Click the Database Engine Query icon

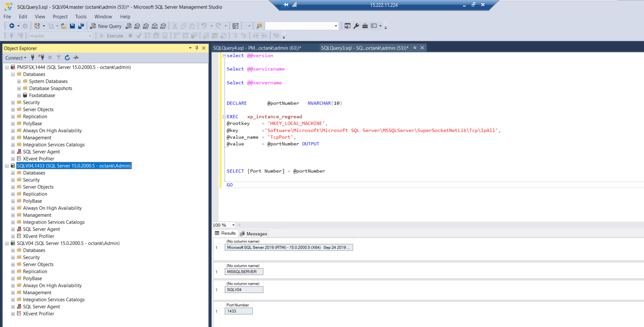(x=129, y=26)
